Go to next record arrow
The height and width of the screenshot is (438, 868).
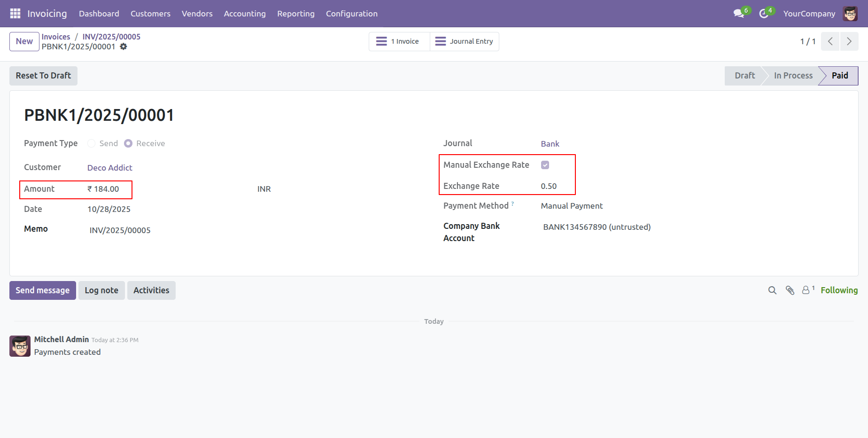(x=849, y=41)
